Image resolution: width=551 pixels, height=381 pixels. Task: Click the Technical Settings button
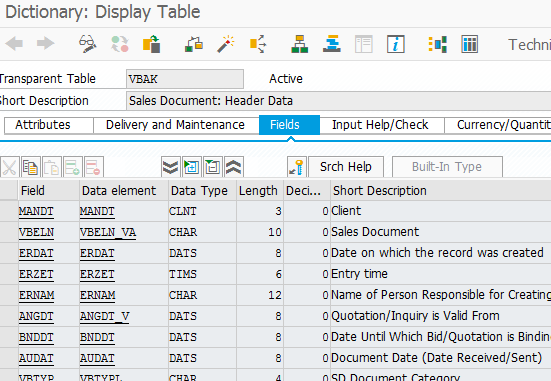click(x=529, y=45)
